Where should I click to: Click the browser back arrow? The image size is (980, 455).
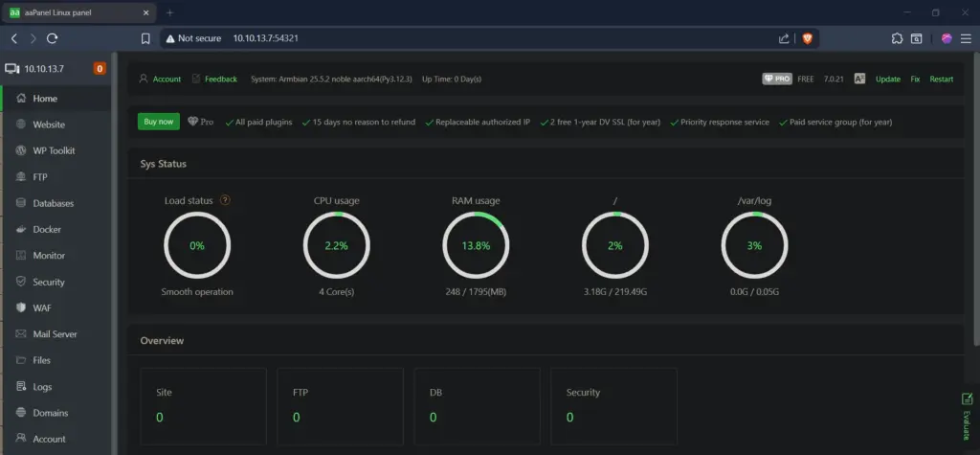(13, 38)
